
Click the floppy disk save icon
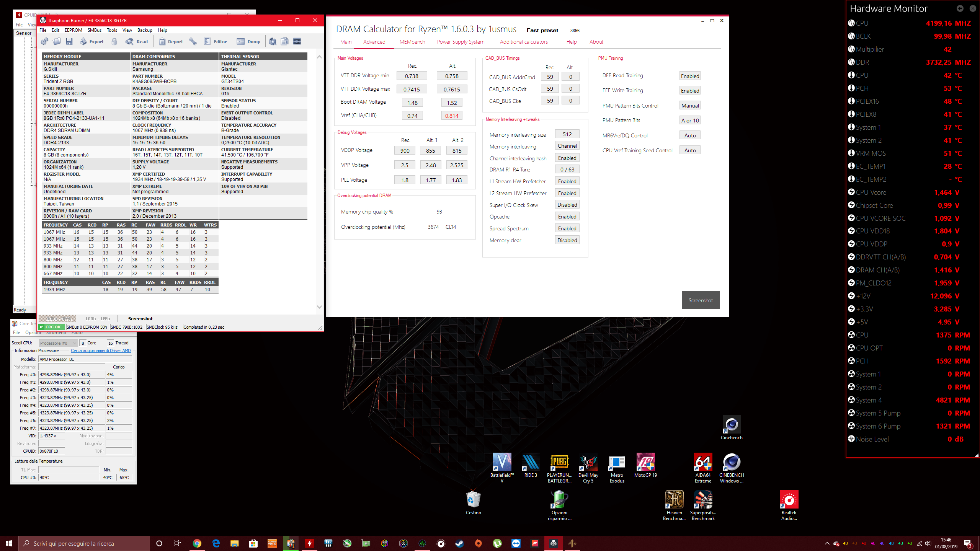pos(69,41)
